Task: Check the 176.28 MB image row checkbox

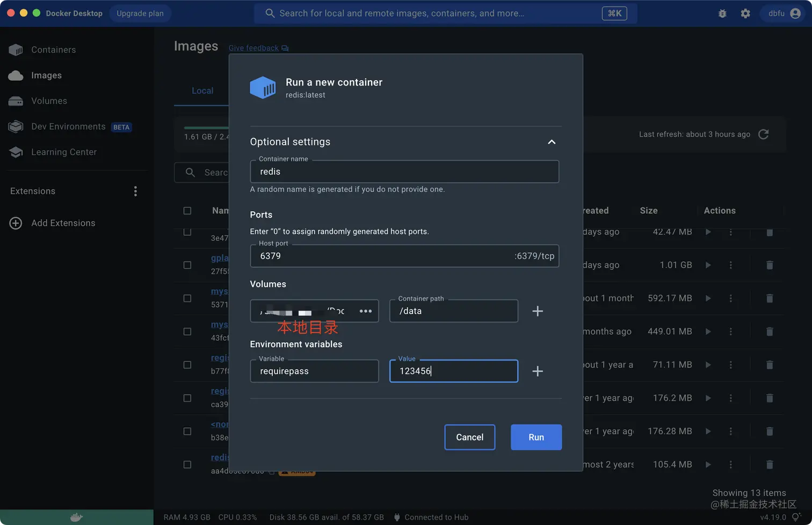Action: coord(187,431)
